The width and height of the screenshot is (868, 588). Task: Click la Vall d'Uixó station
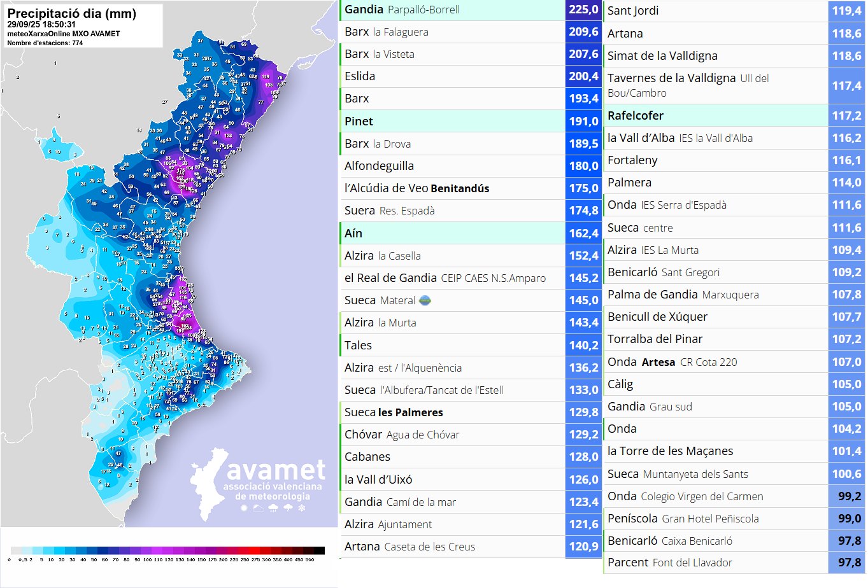[470, 480]
